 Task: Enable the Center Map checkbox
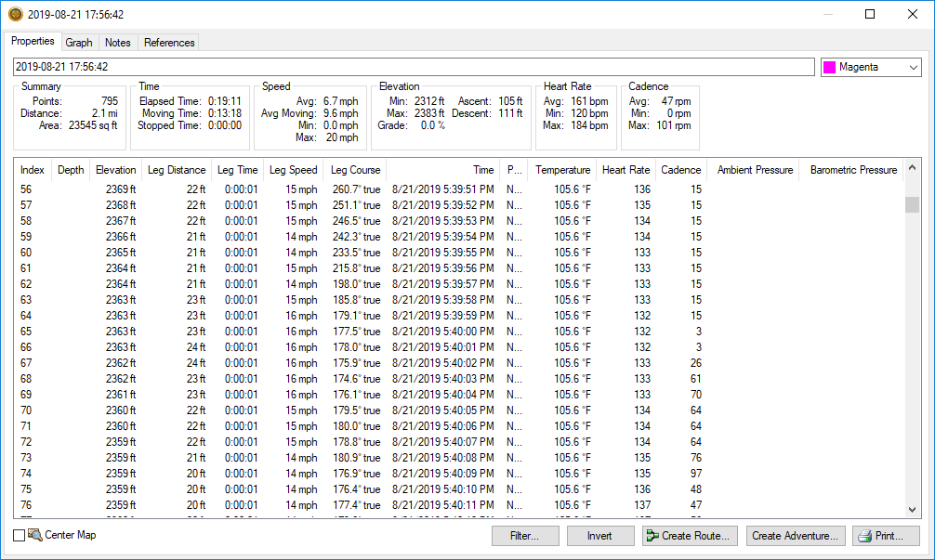click(20, 536)
